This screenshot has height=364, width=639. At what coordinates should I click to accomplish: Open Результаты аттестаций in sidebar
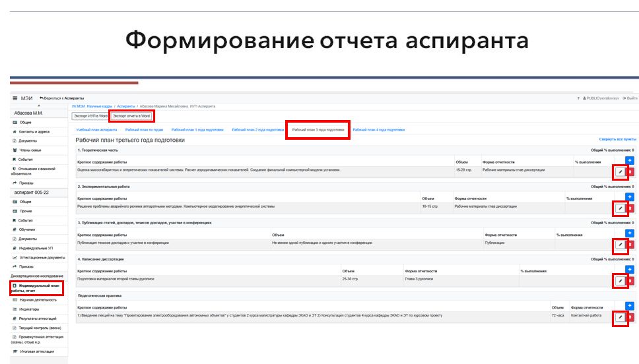pos(38,318)
